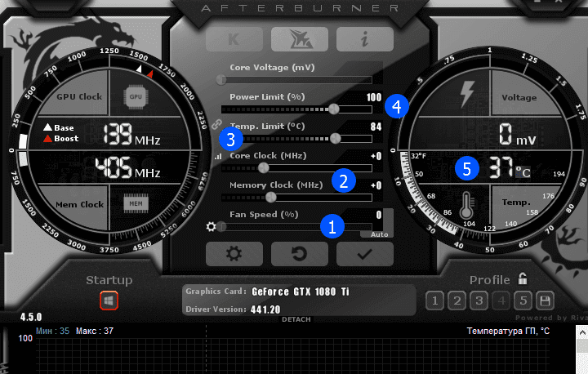588x374 pixels.
Task: Click the Boost legend with red triangle
Action: tap(60, 139)
